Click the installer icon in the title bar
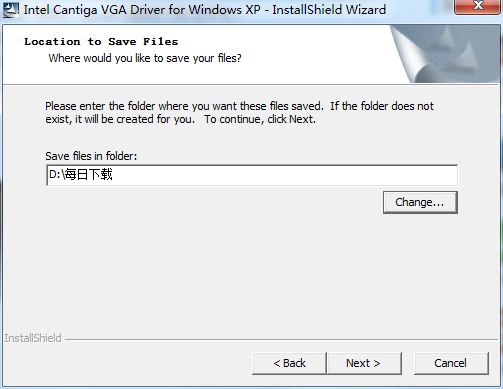Image resolution: width=503 pixels, height=389 pixels. (x=11, y=9)
